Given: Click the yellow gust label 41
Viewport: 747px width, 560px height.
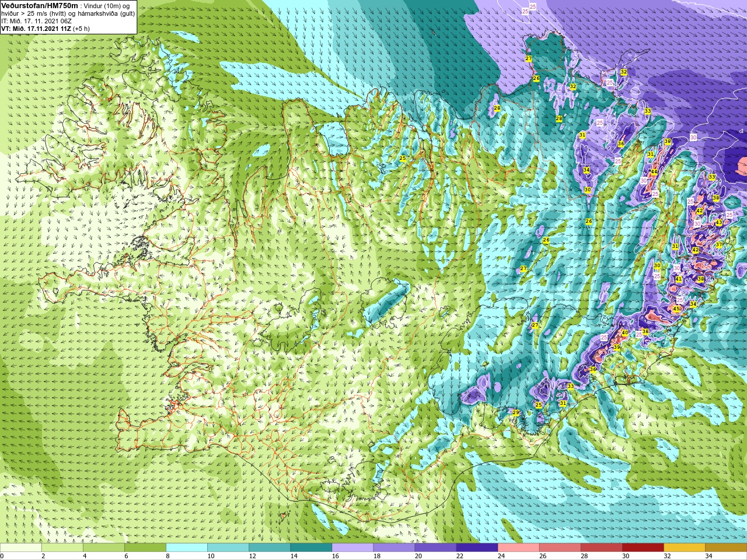Looking at the screenshot, I should click(x=679, y=279).
